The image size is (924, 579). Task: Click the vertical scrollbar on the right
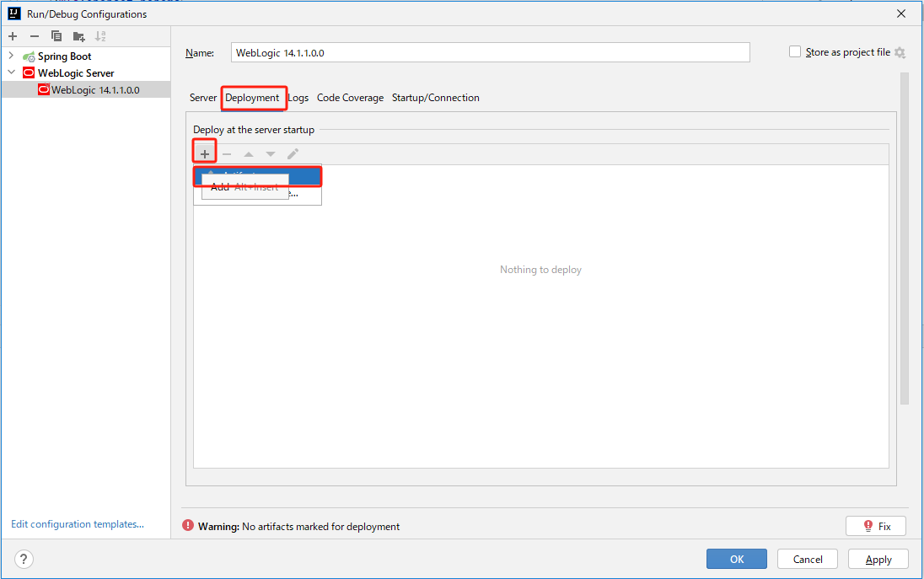coord(905,239)
